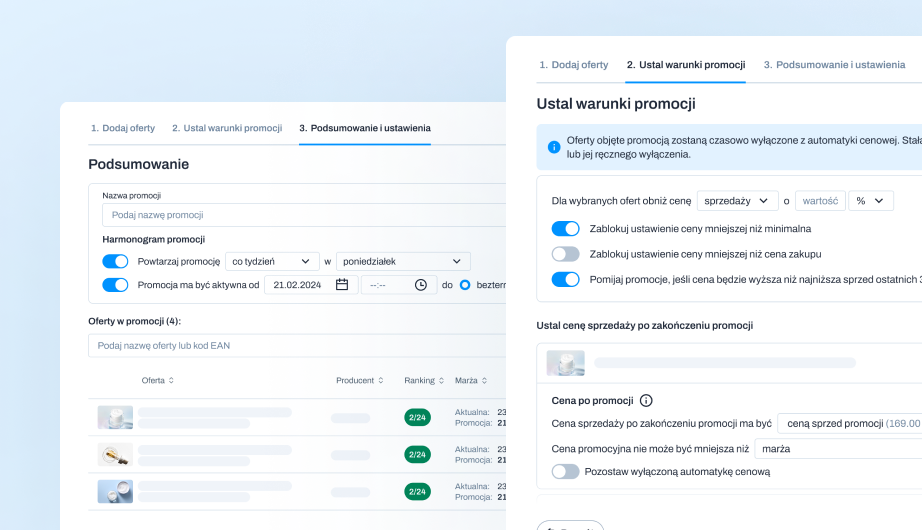The height and width of the screenshot is (530, 922).
Task: Open the poniedziałek day dropdown
Action: [403, 261]
